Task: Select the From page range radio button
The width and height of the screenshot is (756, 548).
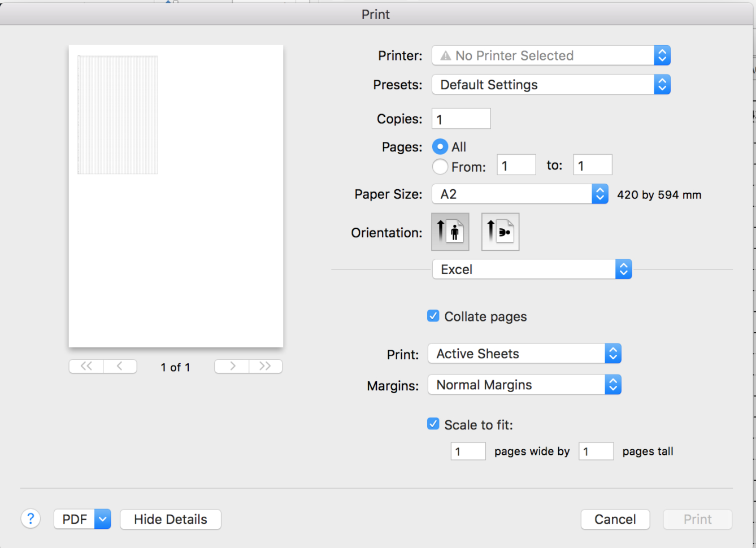Action: (x=440, y=167)
